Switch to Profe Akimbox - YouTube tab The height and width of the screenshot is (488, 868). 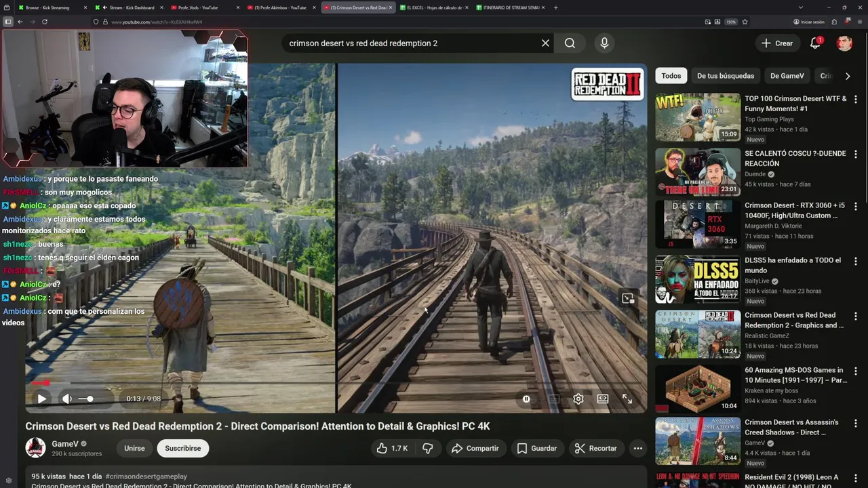point(281,7)
